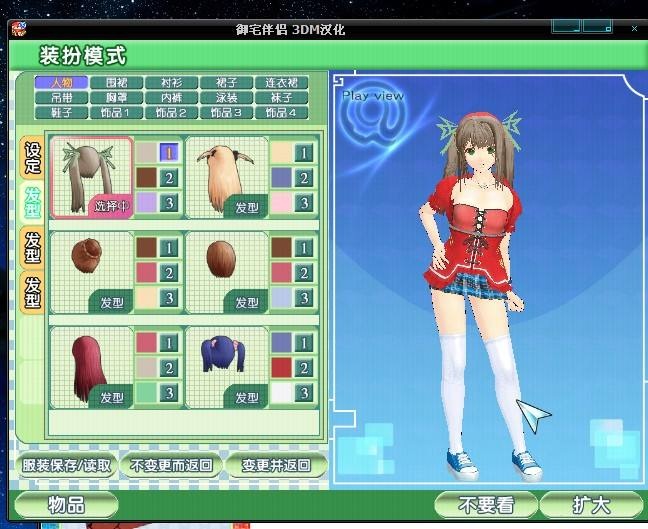This screenshot has width=648, height=529.
Task: Pick the brown bun hairstyle thumbnail
Action: [x=92, y=272]
